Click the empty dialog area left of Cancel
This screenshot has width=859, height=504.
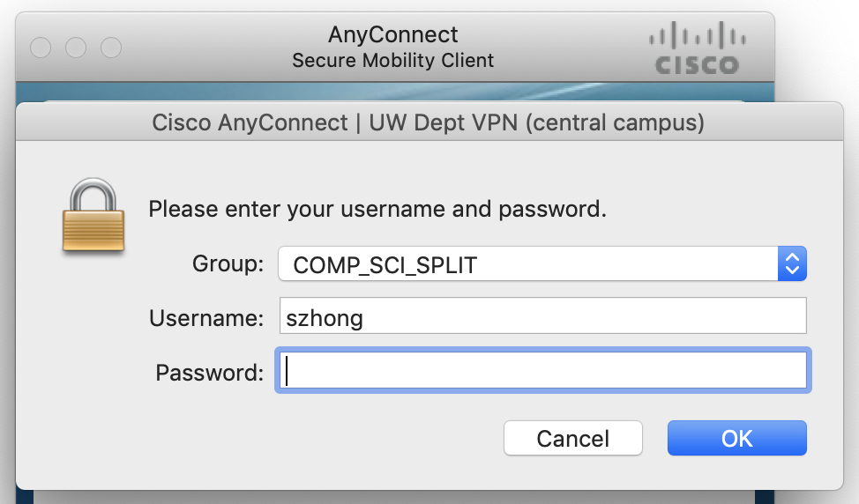(x=265, y=438)
